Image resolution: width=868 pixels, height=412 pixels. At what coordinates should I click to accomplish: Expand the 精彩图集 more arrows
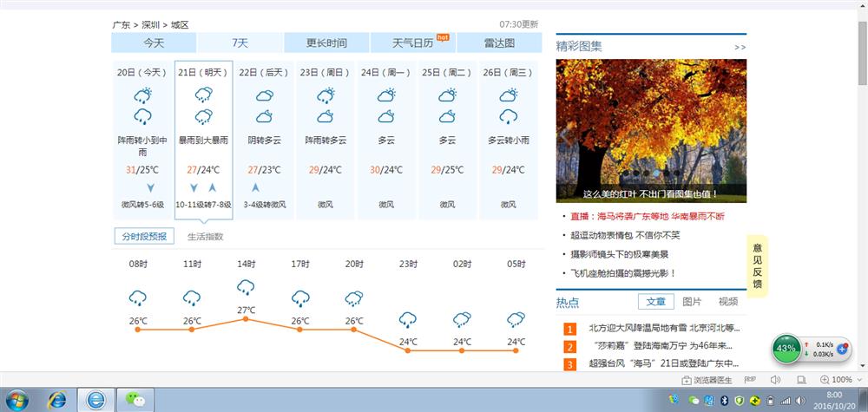pyautogui.click(x=740, y=47)
